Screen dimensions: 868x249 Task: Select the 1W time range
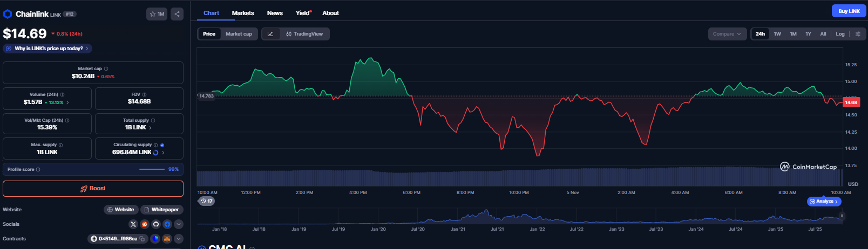777,34
